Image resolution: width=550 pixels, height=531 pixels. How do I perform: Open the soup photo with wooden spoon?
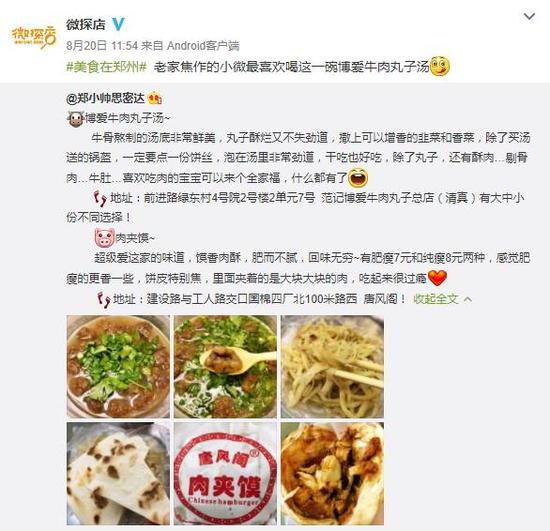225,367
